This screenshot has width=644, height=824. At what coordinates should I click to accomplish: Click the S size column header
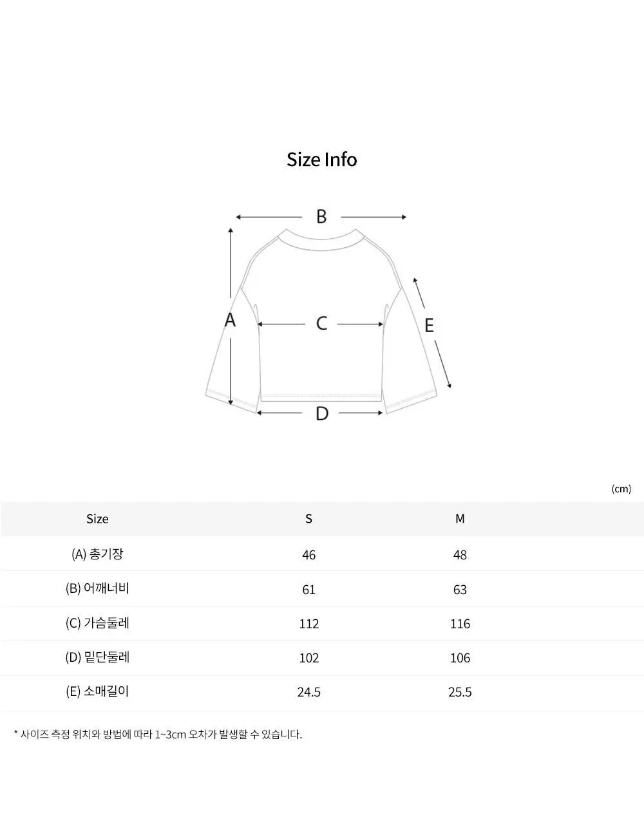click(308, 519)
